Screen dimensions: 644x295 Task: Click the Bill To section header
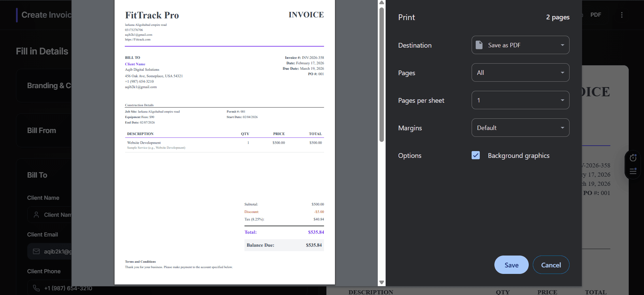click(x=37, y=175)
